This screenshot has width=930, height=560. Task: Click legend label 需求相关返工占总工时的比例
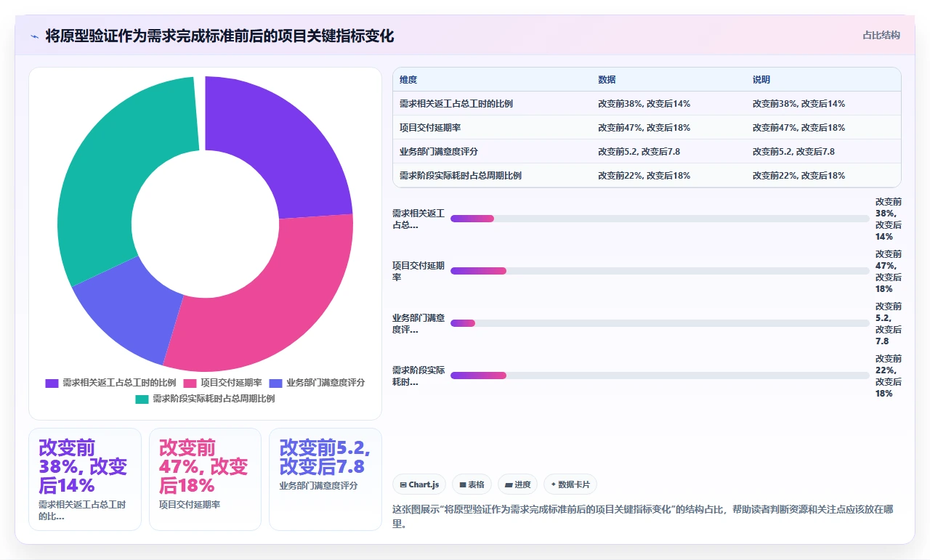[119, 383]
